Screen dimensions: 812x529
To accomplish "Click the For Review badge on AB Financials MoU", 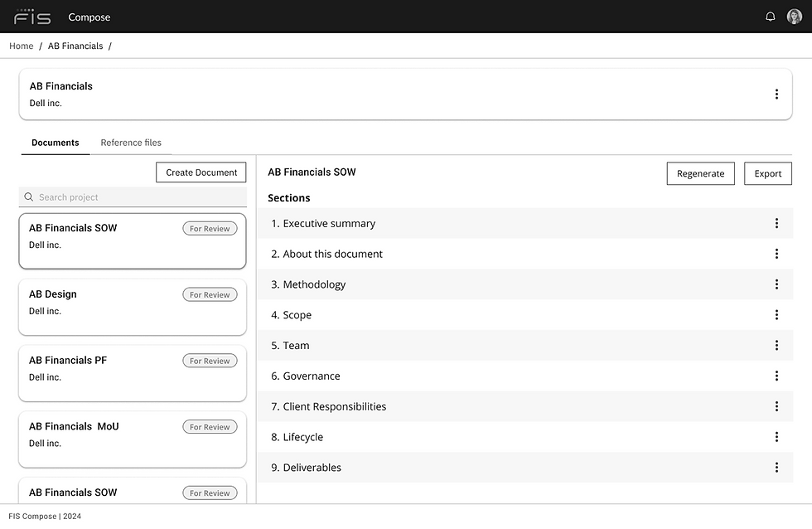I will point(210,426).
